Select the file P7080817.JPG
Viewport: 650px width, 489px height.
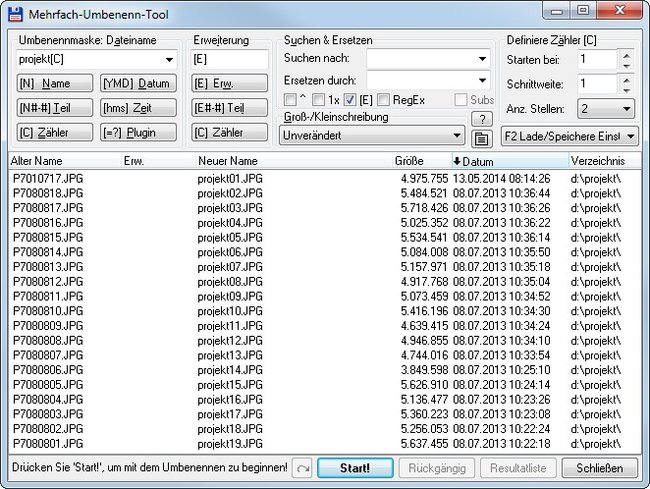tap(48, 208)
